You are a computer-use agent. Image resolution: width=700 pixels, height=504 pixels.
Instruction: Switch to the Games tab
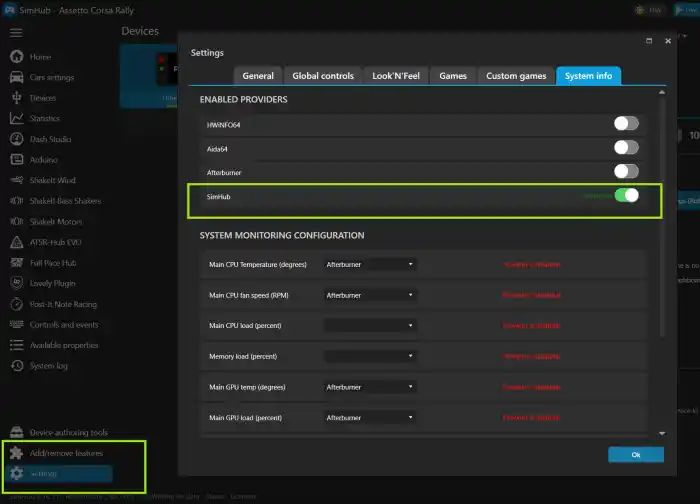(x=453, y=76)
